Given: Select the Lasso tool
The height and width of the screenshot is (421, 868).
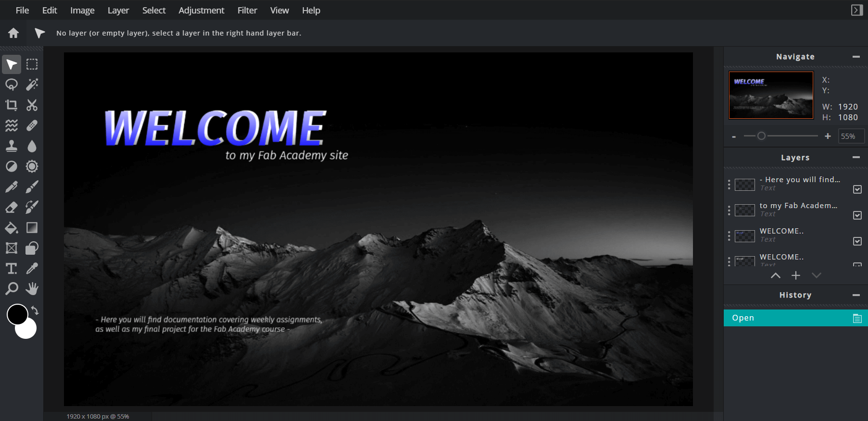Looking at the screenshot, I should (x=12, y=85).
